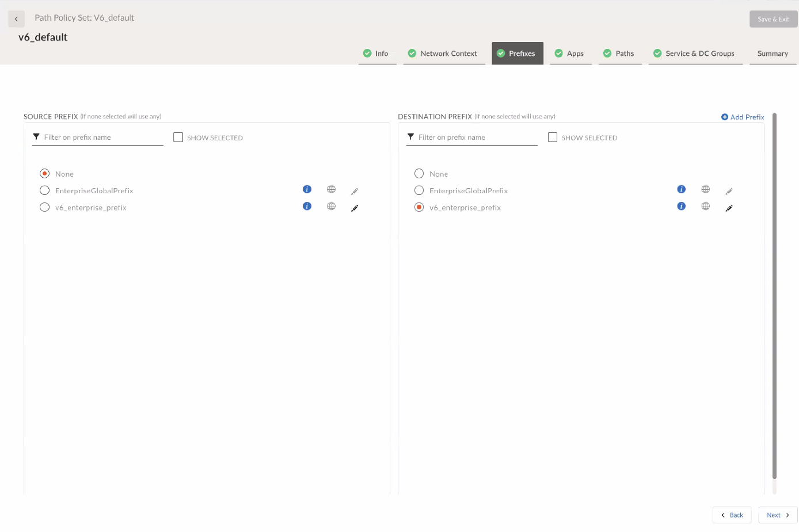Switch to the Network Context tab
Image resolution: width=799 pixels, height=532 pixels.
pyautogui.click(x=444, y=53)
